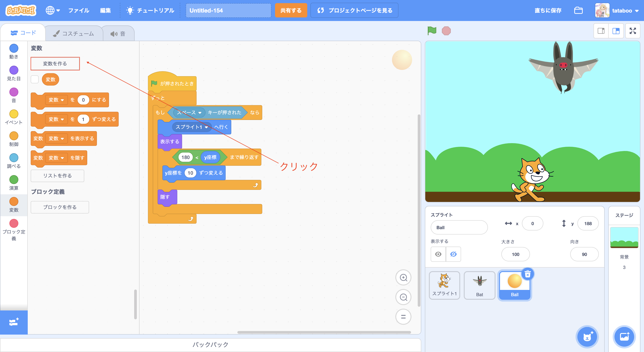
Task: Click the green flag to run
Action: tap(432, 31)
